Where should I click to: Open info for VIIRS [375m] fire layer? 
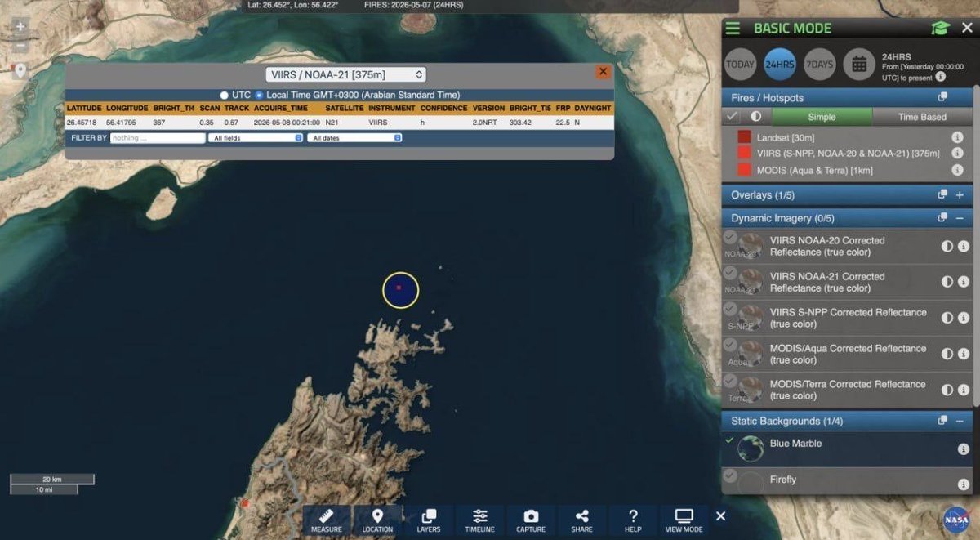pyautogui.click(x=957, y=153)
